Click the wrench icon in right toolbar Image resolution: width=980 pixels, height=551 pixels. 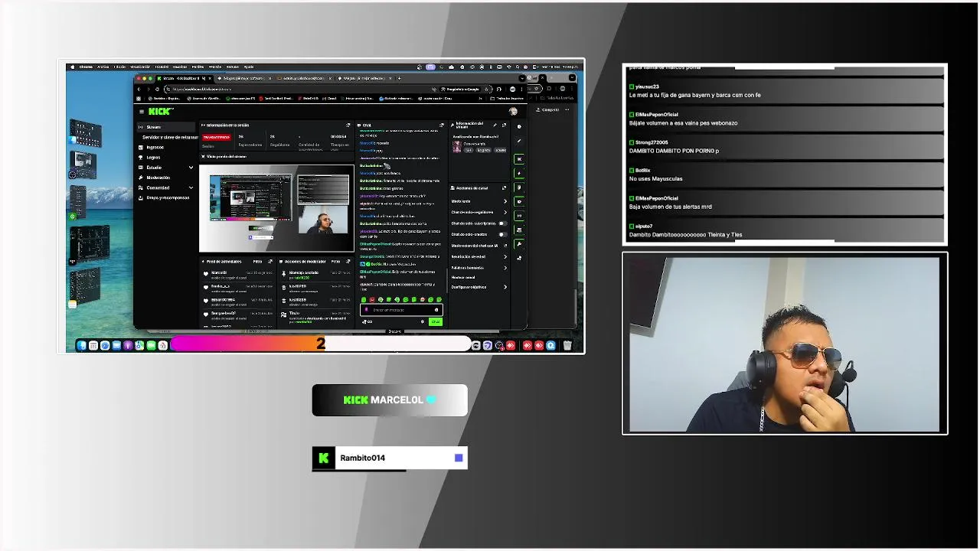(x=519, y=244)
